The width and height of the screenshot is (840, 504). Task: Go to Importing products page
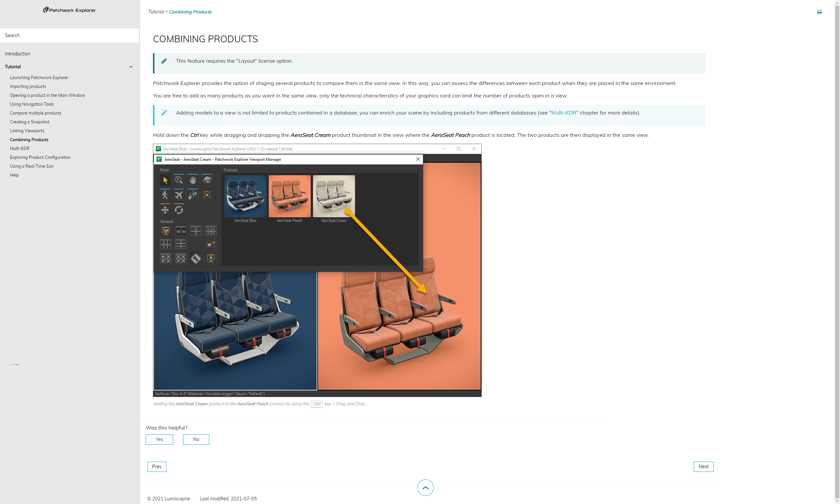click(x=28, y=86)
